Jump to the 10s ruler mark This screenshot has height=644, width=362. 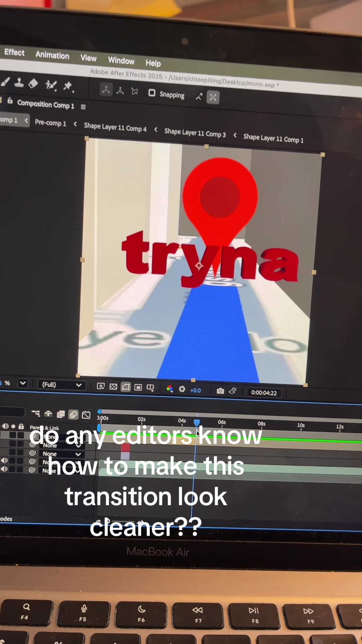(301, 425)
